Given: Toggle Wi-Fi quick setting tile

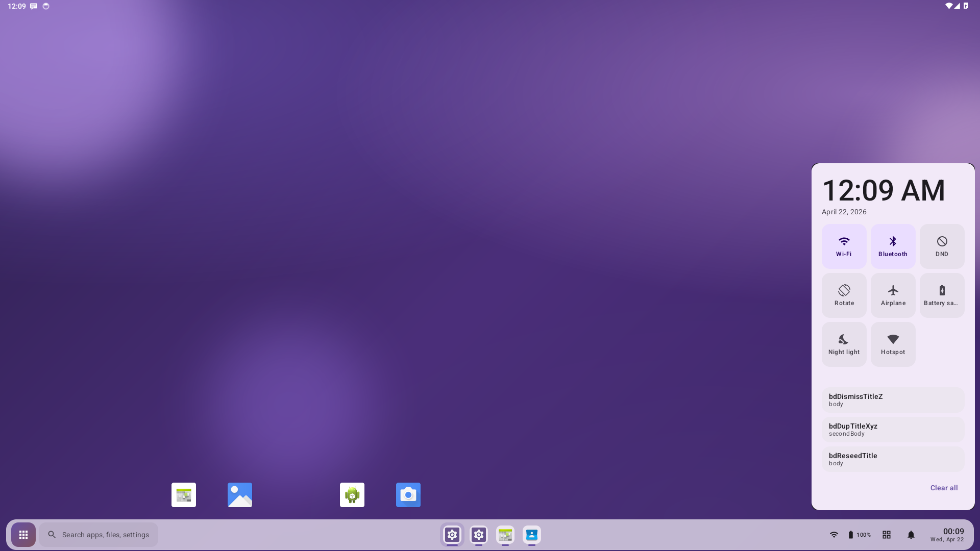Looking at the screenshot, I should click(x=844, y=246).
